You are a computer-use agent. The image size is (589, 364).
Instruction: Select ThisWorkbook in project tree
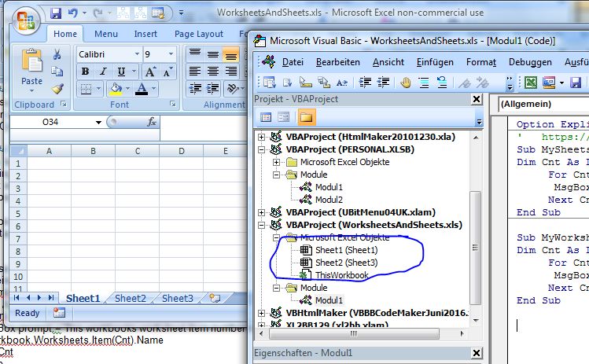click(342, 275)
